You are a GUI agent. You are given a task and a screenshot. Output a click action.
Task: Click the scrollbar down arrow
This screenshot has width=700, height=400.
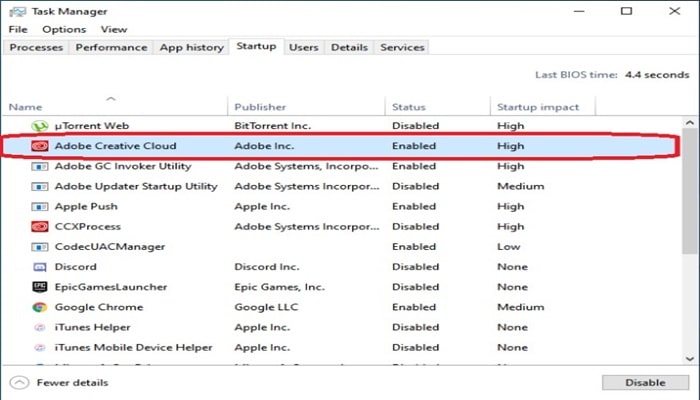pos(690,359)
